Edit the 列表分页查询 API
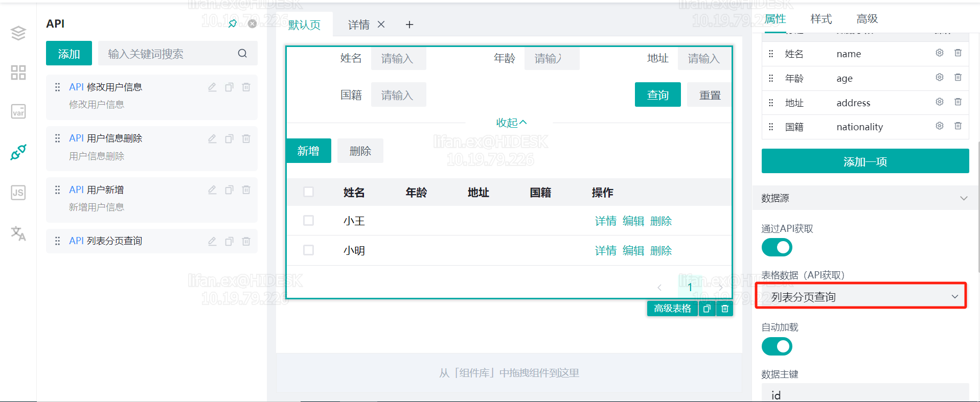This screenshot has height=402, width=980. pyautogui.click(x=212, y=241)
